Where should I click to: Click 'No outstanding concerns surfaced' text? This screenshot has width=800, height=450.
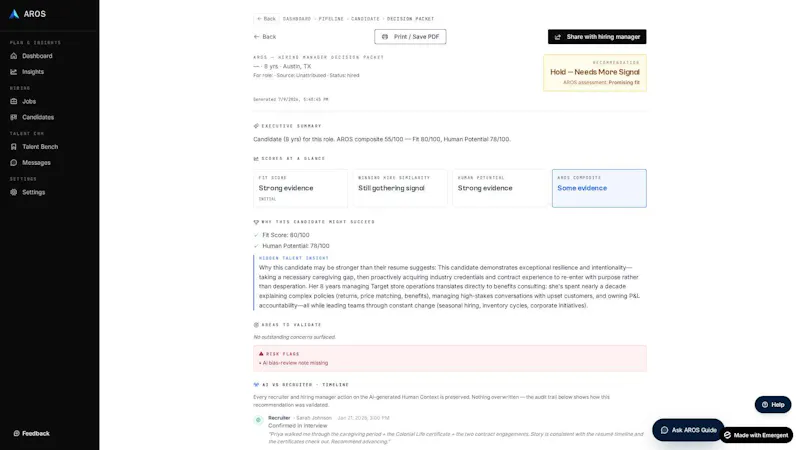point(294,337)
